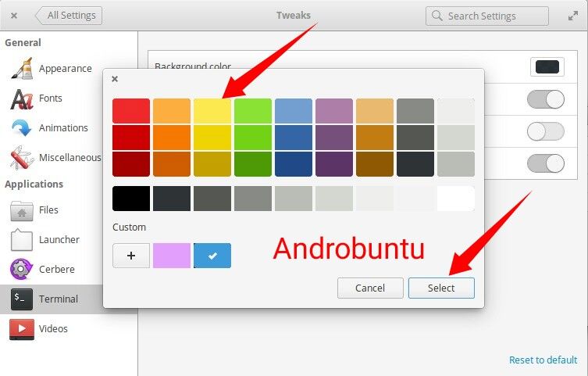Pick the checked blue custom color
588x376 pixels.
212,256
